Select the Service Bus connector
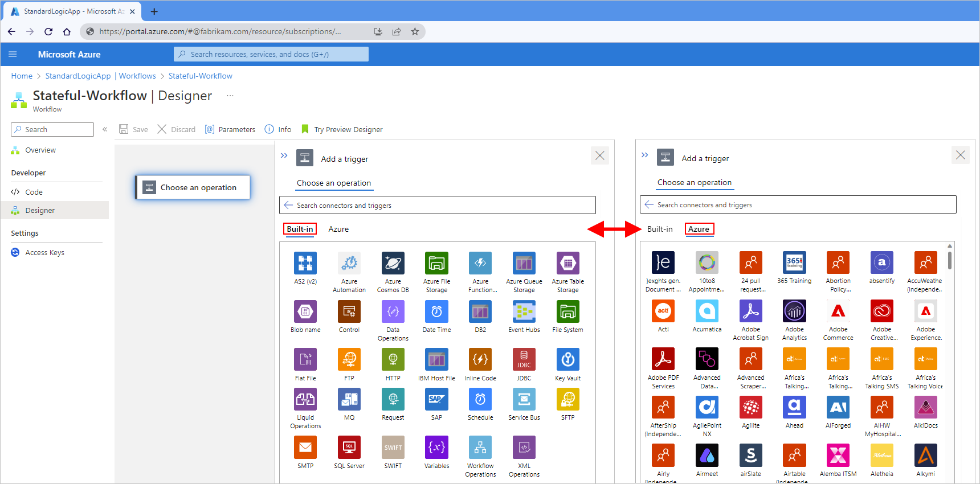This screenshot has height=484, width=980. (x=524, y=399)
